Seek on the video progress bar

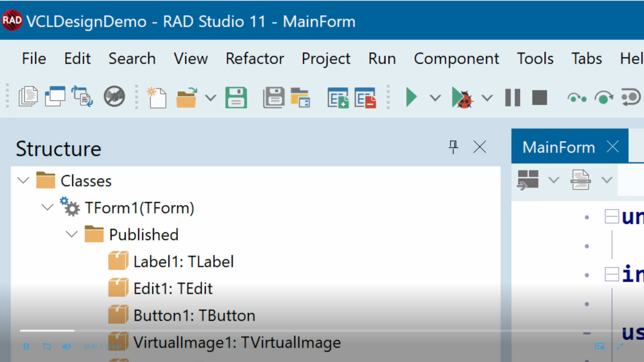pyautogui.click(x=321, y=331)
